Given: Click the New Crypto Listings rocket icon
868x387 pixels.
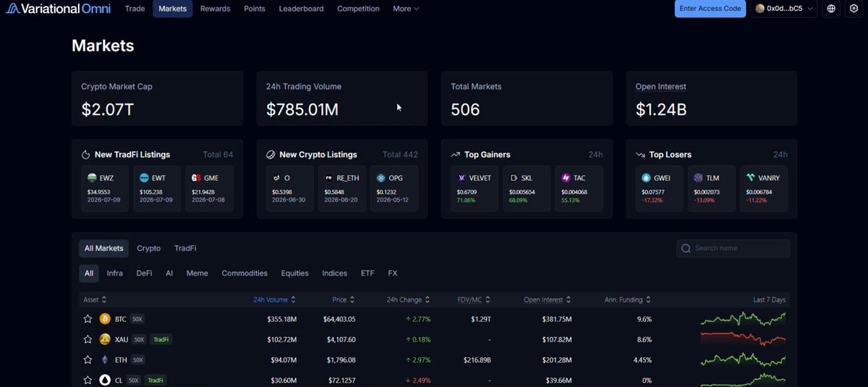Looking at the screenshot, I should 271,155.
